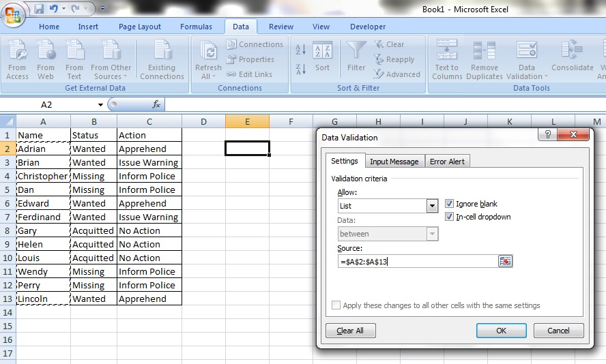
Task: Click the Office button logo
Action: [x=13, y=14]
